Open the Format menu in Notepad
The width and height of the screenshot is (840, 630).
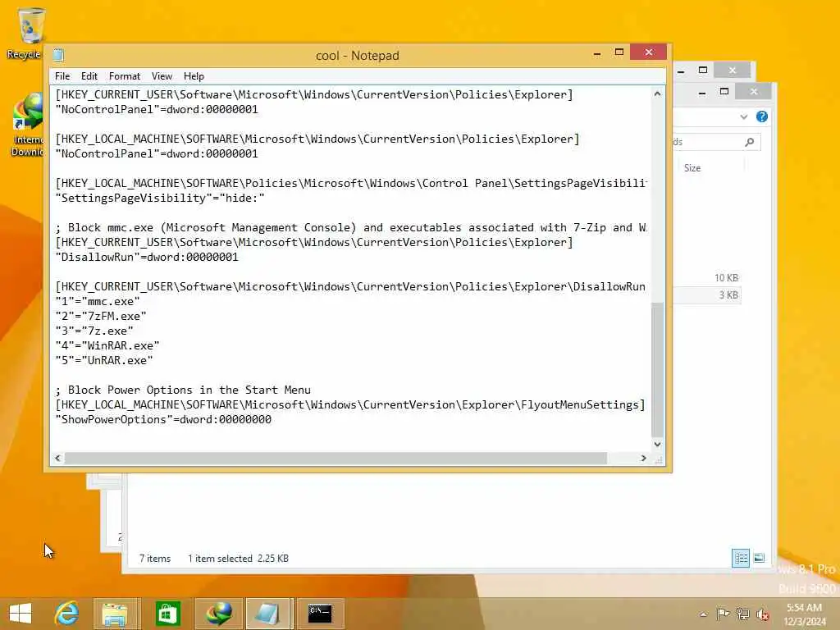(125, 76)
